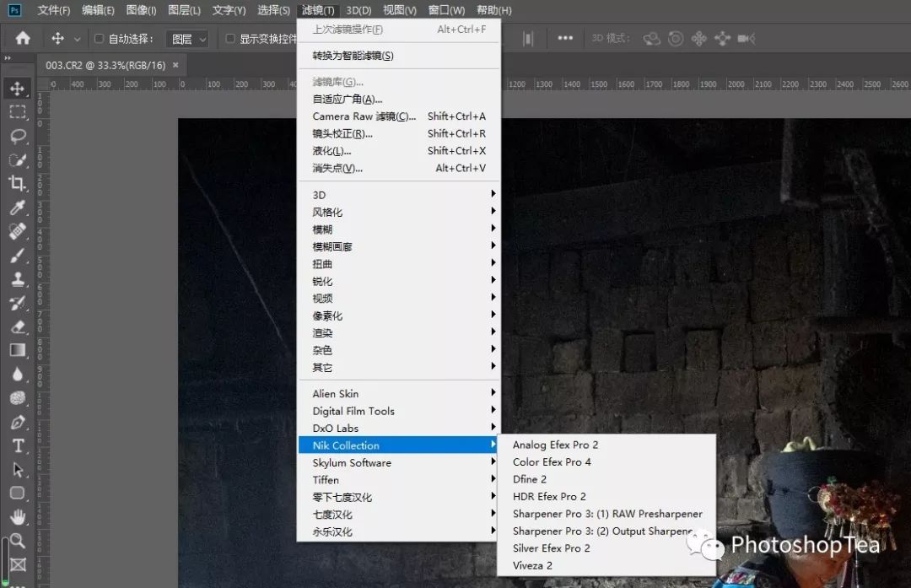The image size is (911, 588).
Task: Open the Move tool preset dropdown arrow
Action: click(78, 40)
